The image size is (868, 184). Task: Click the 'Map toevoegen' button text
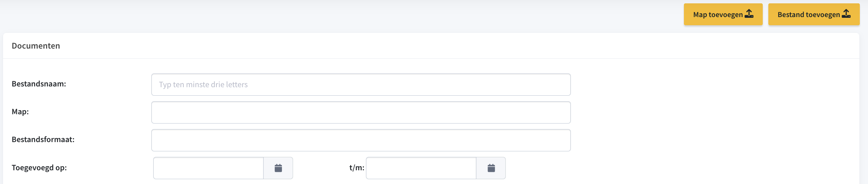click(718, 14)
